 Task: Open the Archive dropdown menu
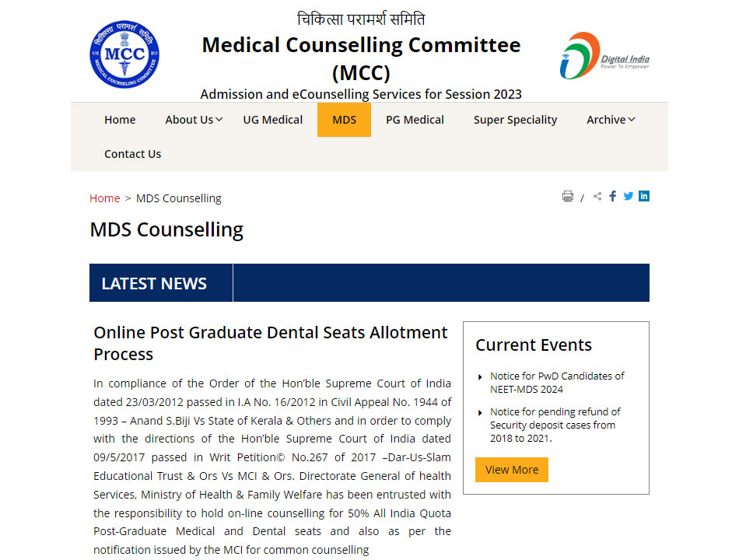[x=607, y=119]
